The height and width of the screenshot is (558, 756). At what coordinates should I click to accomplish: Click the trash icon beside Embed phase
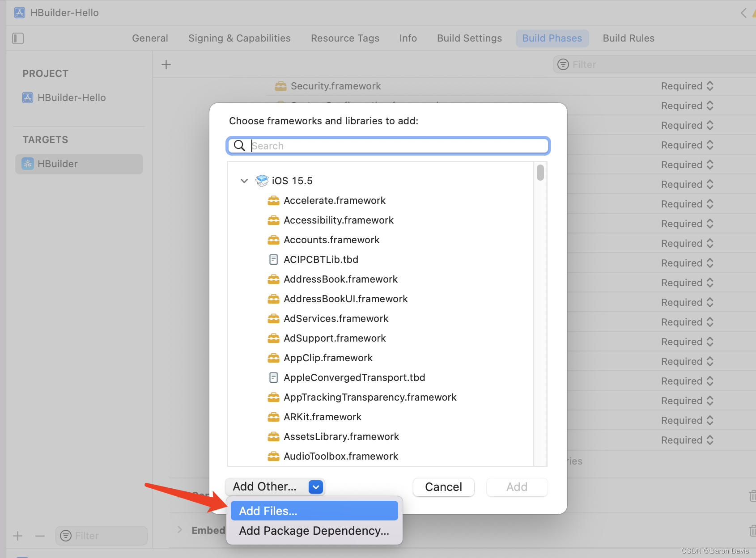click(x=752, y=531)
